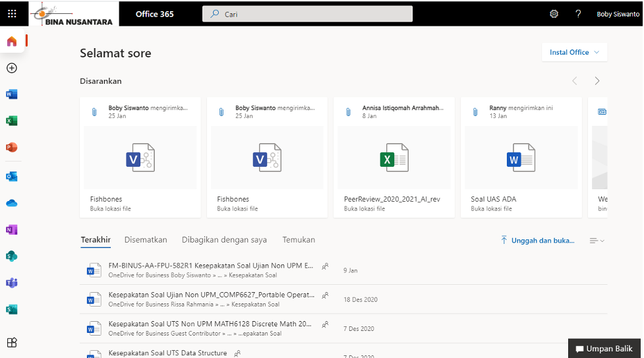Click the 9 Jan date entry
Viewport: 644px width, 358px height.
[350, 270]
